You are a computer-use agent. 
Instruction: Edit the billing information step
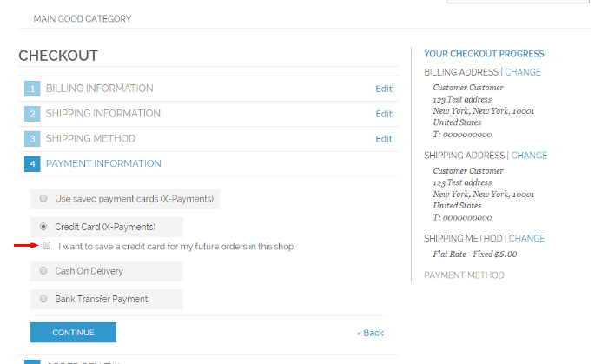(384, 89)
